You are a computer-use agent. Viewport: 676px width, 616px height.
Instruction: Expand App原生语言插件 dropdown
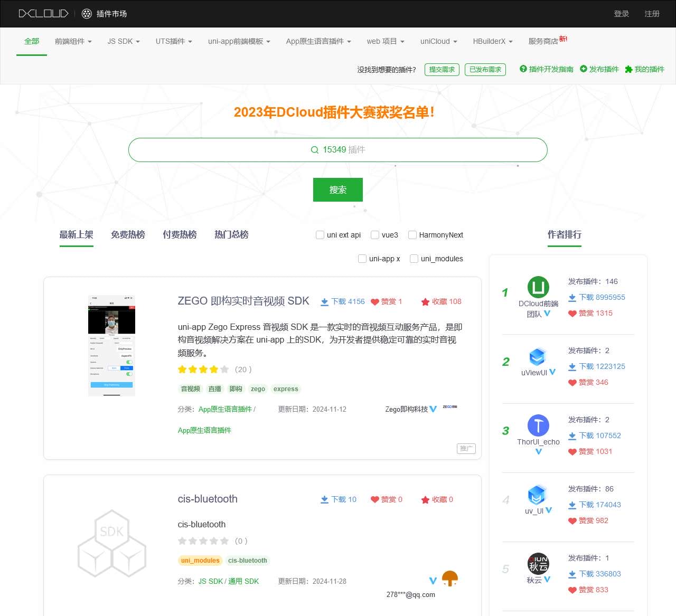(318, 41)
